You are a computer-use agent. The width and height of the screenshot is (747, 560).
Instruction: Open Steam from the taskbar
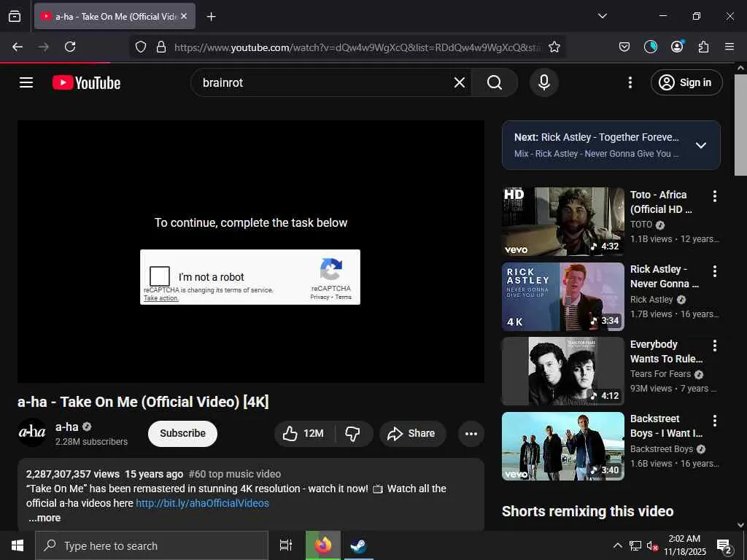(x=358, y=545)
